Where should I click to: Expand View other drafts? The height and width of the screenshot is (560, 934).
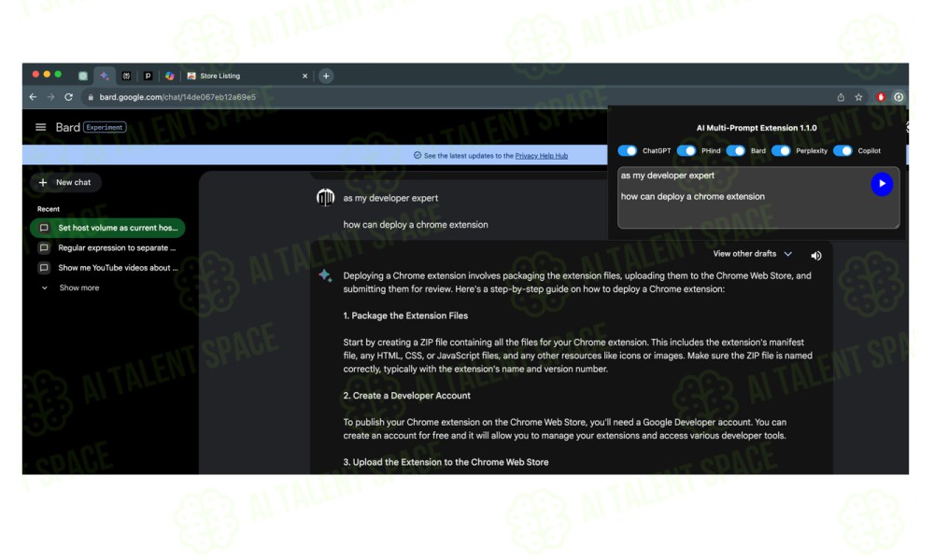[752, 254]
